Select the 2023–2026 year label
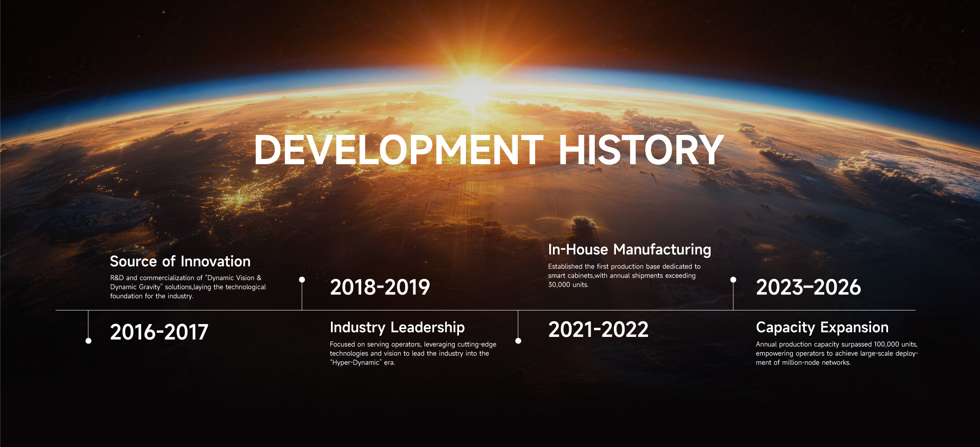 [808, 287]
